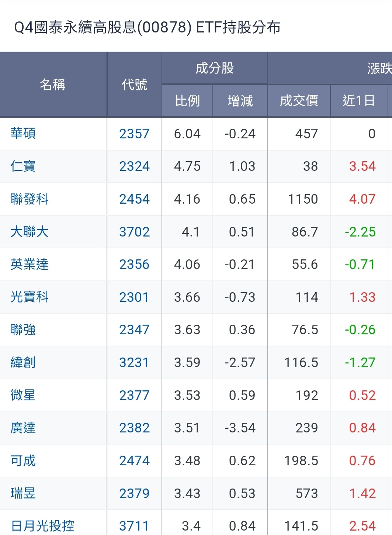Viewport: 392px width, 535px height.
Task: Select 聯發科's 成交價 value 1150
Action: coord(303,199)
